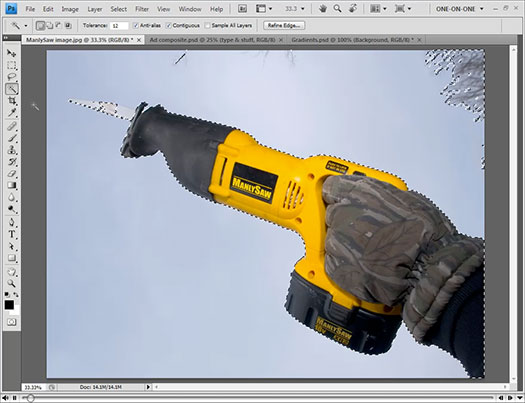Image resolution: width=525 pixels, height=403 pixels.
Task: Select the Path Selection tool
Action: pos(11,246)
